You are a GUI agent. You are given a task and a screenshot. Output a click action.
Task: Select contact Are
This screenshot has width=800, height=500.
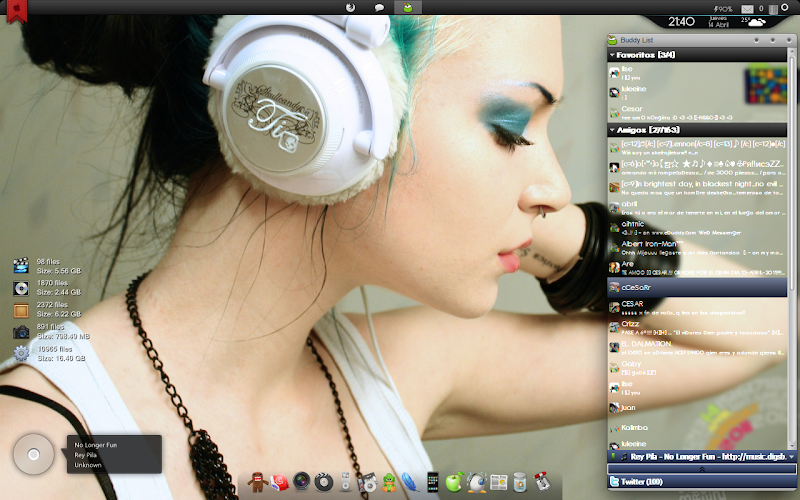697,268
